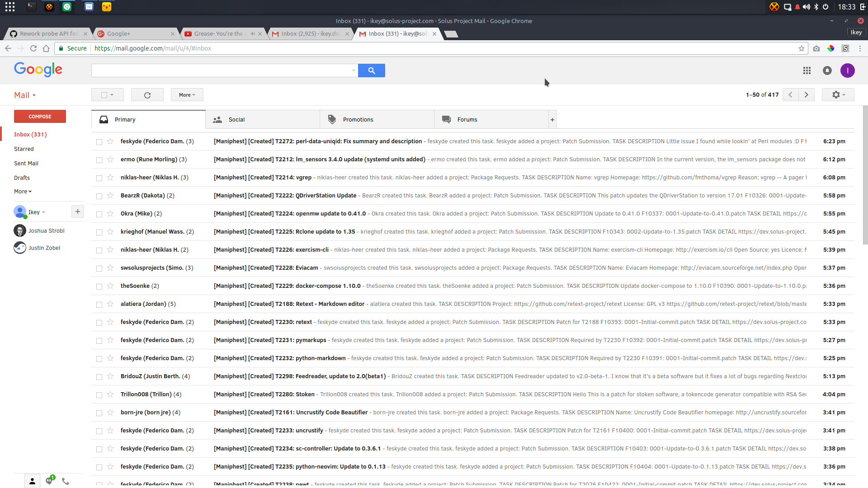868x488 pixels.
Task: Go to older messages arrow
Action: point(807,95)
